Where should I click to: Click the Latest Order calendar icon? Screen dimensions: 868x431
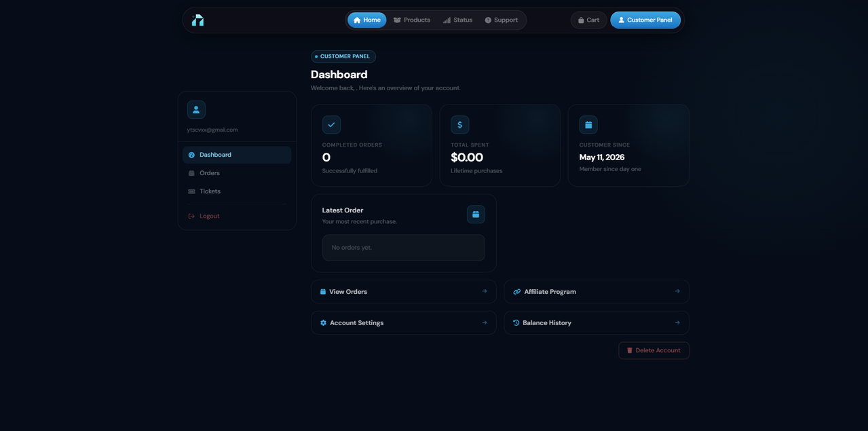476,214
